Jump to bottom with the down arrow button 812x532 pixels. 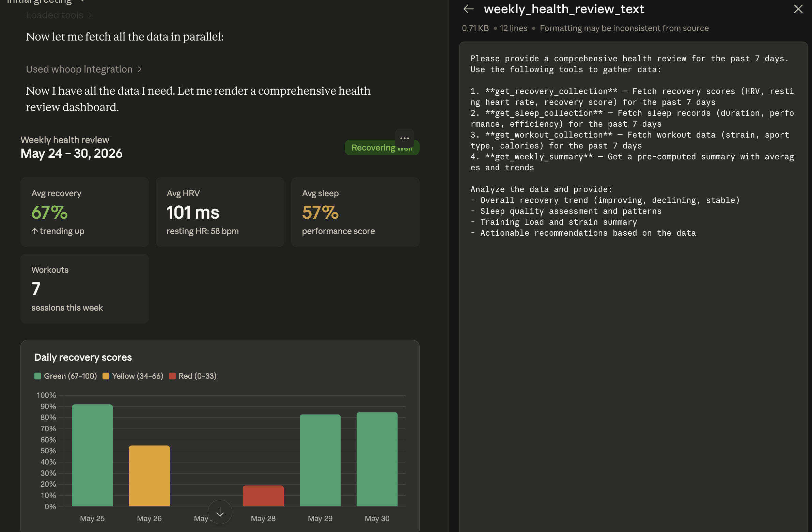click(220, 512)
